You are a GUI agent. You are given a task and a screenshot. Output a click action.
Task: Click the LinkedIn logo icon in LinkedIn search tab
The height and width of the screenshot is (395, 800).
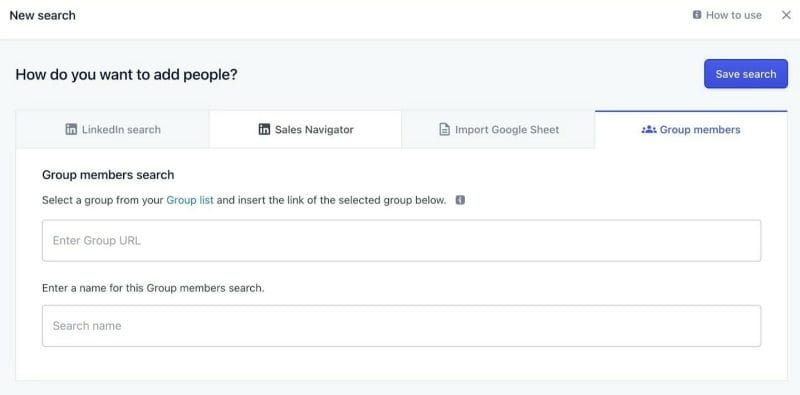71,130
